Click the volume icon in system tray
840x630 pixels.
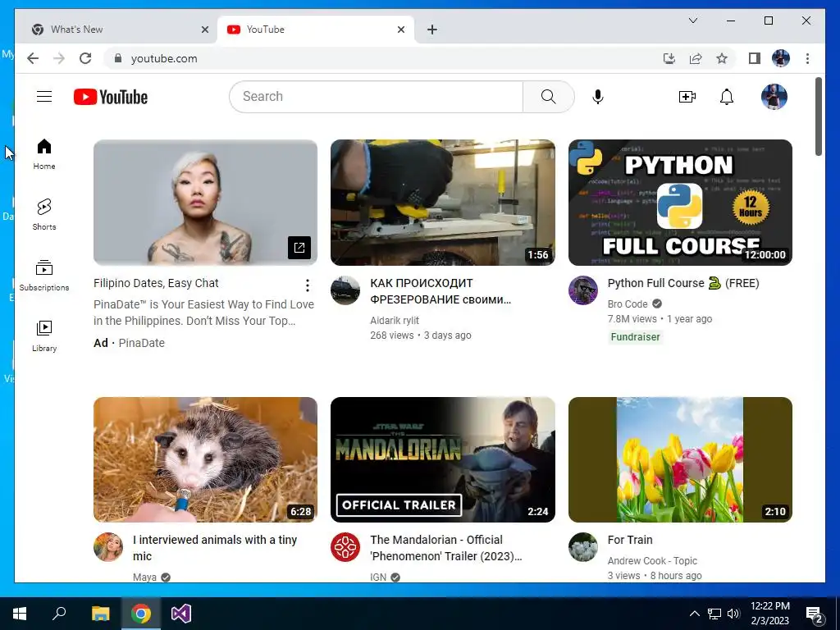click(733, 614)
